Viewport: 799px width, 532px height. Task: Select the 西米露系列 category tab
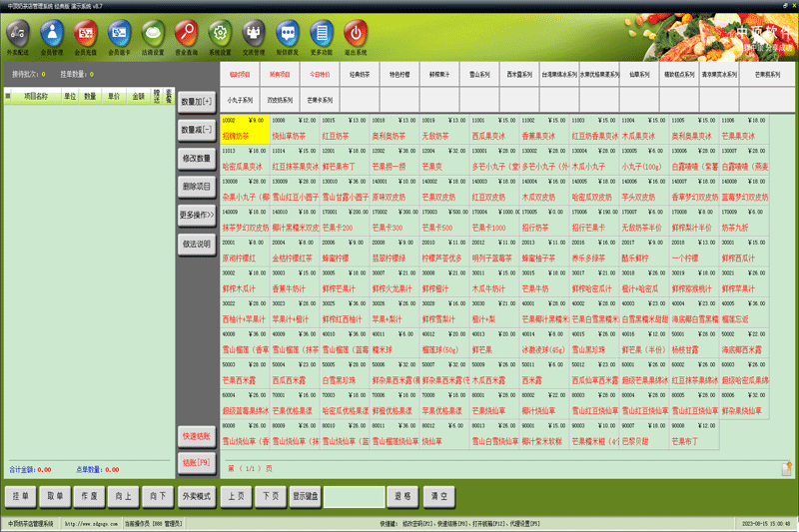(x=519, y=74)
